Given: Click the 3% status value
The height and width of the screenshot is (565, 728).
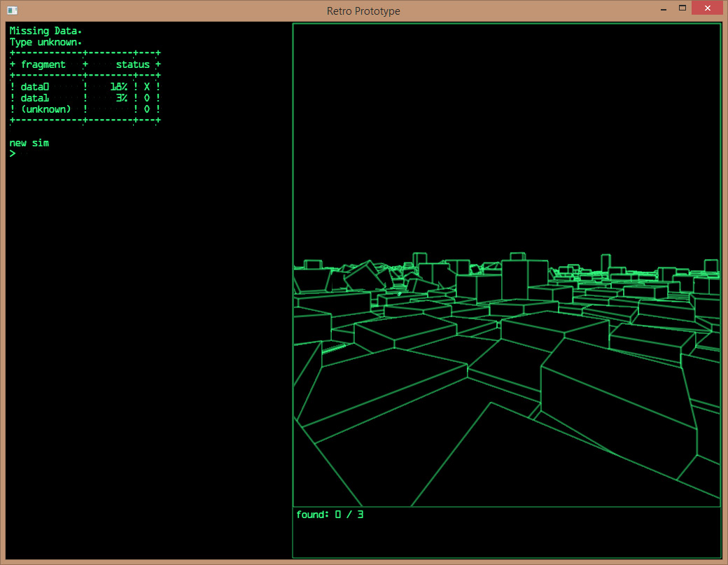Looking at the screenshot, I should [121, 98].
